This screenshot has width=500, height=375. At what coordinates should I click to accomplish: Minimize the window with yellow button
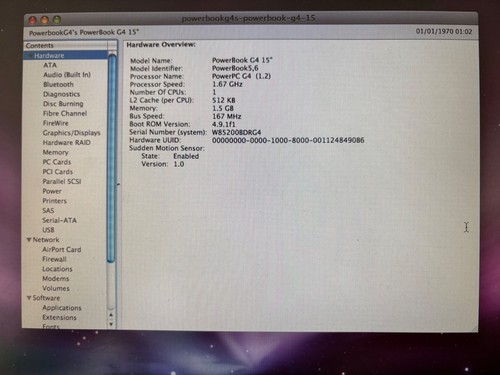(45, 20)
